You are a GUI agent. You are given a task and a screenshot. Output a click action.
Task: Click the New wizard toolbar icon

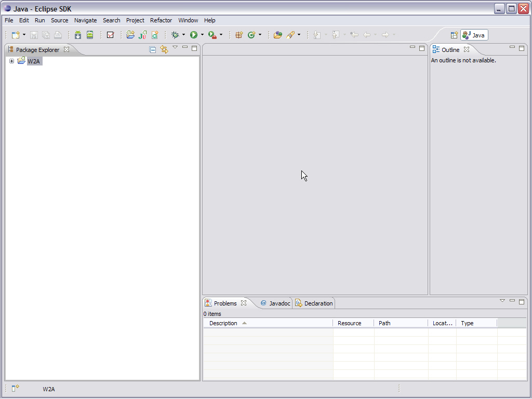tap(16, 35)
